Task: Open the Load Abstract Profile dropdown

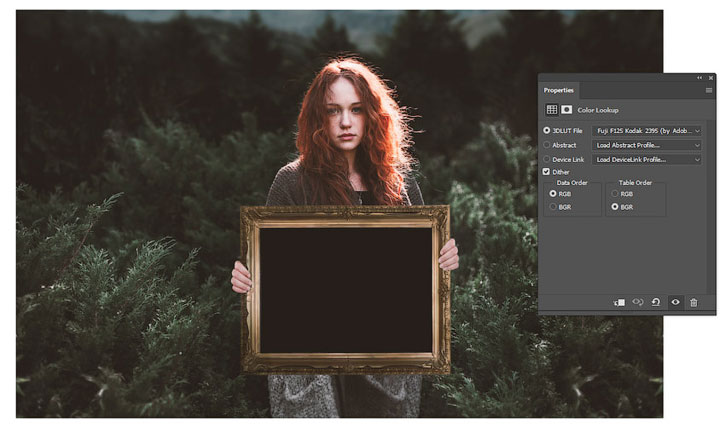Action: pyautogui.click(x=647, y=145)
